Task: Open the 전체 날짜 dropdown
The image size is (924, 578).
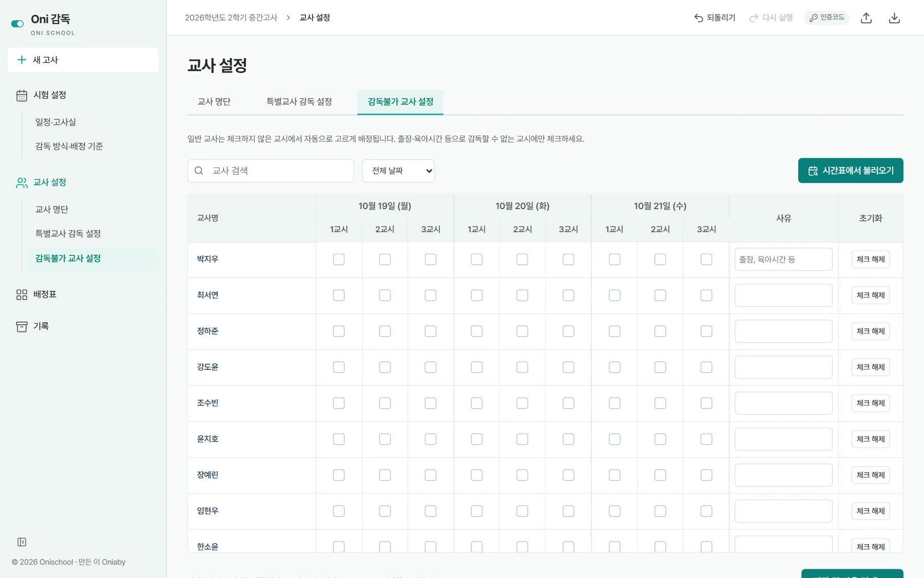Action: coord(398,171)
